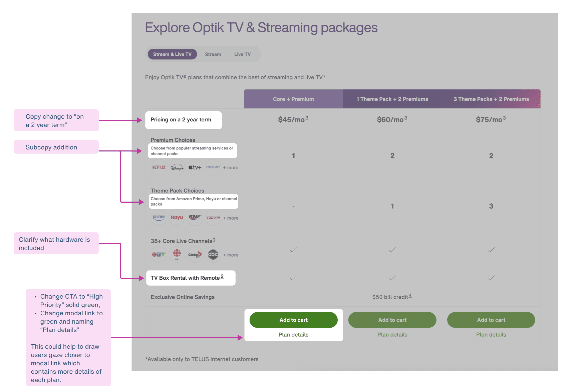This screenshot has height=392, width=582.
Task: Click the Netflix logo icon
Action: pos(159,167)
